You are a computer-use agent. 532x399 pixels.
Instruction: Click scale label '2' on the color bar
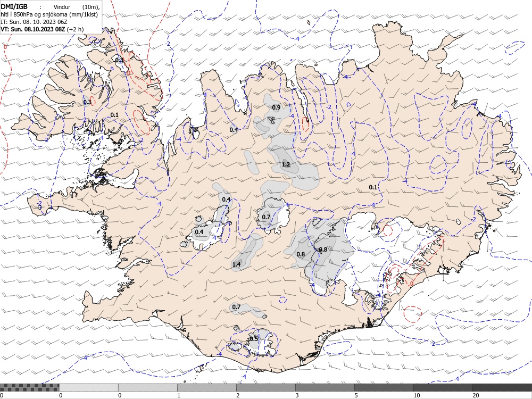coord(237,395)
